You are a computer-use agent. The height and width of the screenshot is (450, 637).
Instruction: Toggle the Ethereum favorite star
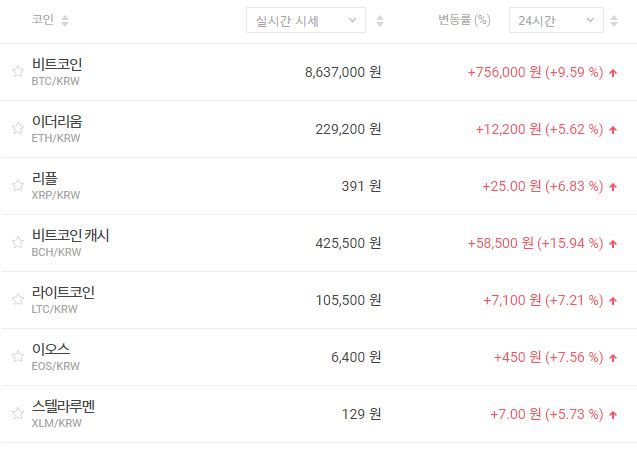click(x=17, y=129)
